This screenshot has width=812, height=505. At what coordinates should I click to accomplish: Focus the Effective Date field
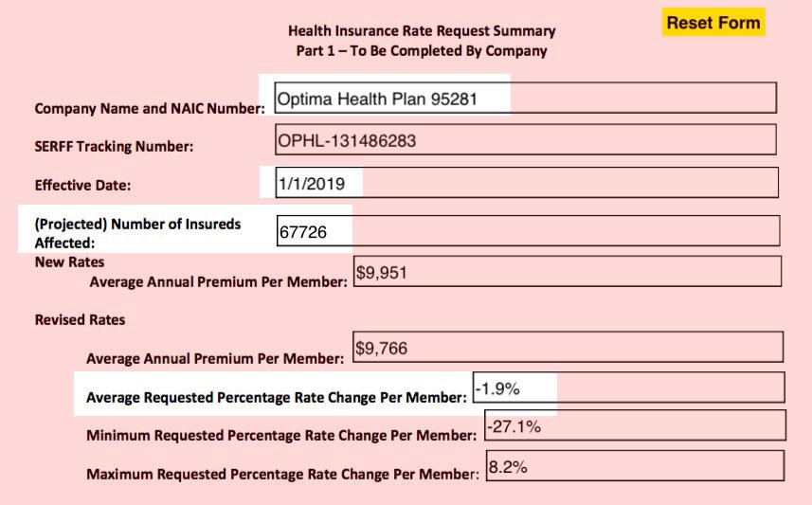(526, 182)
